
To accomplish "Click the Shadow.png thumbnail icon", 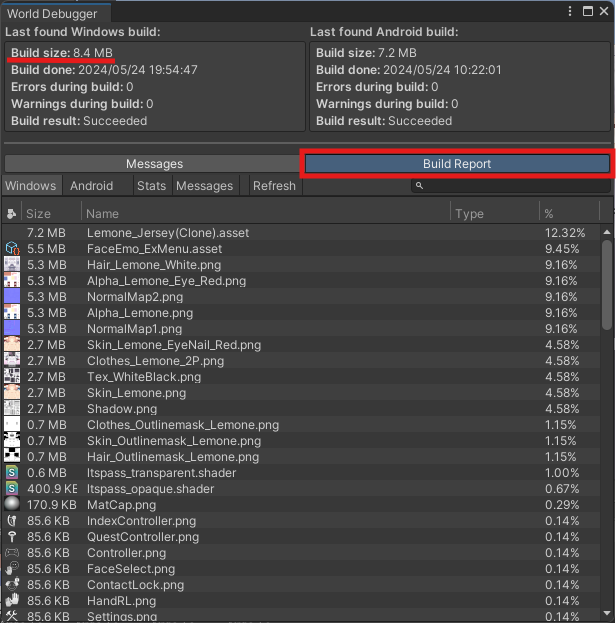I will (x=12, y=408).
